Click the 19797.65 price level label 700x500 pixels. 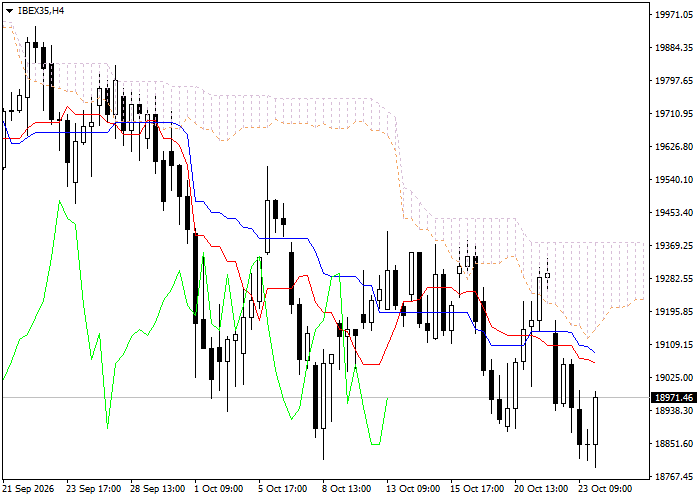(674, 81)
